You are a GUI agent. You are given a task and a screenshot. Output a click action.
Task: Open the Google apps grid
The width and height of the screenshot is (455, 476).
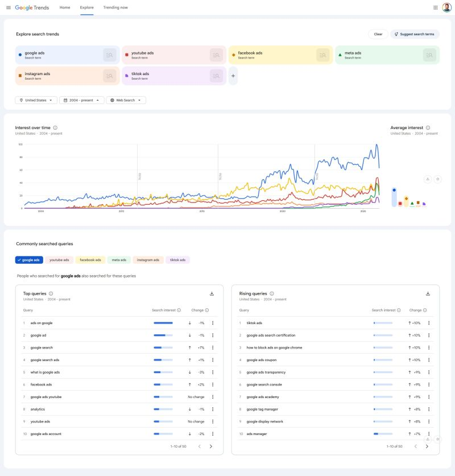435,7
